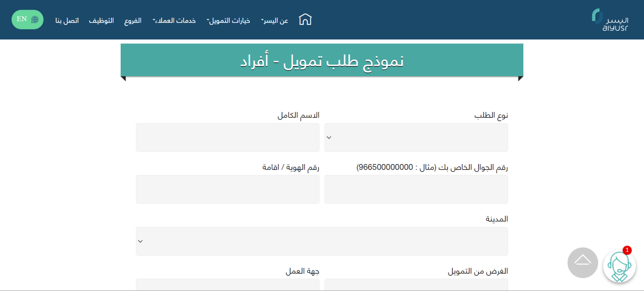Click the scroll-to-top arrow button

point(582,263)
